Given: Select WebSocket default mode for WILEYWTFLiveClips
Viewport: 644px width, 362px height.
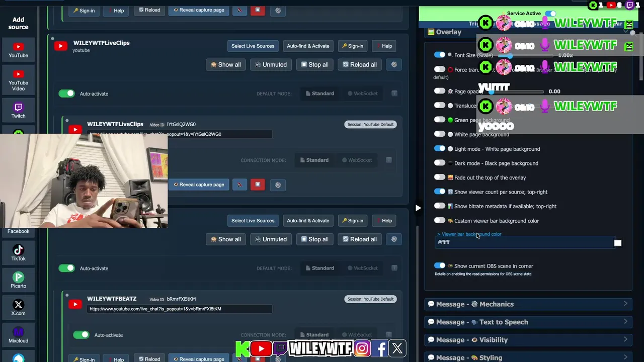Looking at the screenshot, I should pos(362,94).
